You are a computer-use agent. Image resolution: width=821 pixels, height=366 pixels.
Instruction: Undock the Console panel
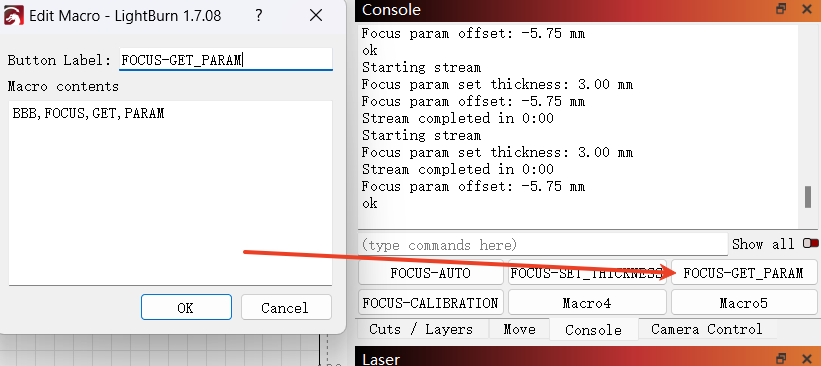(x=781, y=8)
